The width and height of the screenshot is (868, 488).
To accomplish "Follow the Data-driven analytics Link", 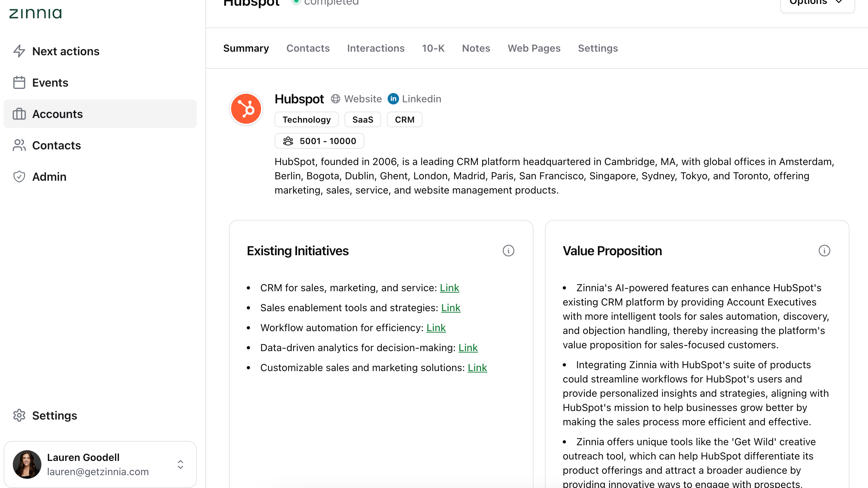I will tap(468, 348).
